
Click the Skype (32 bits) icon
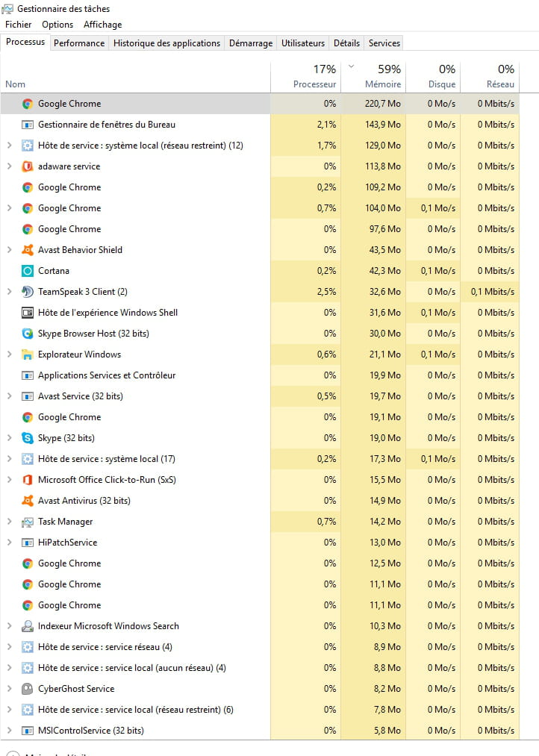(x=28, y=438)
